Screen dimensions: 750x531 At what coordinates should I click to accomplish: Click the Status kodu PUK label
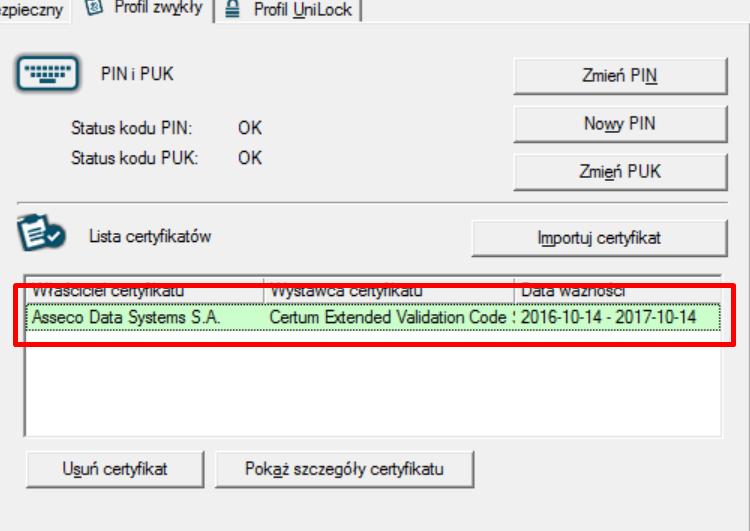(134, 158)
